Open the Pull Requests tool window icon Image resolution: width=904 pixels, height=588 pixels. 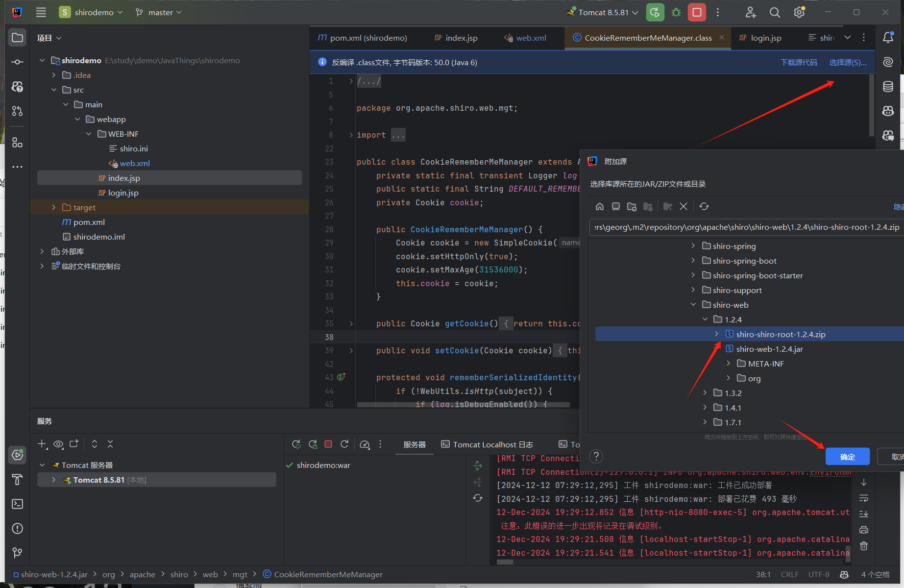tap(17, 111)
